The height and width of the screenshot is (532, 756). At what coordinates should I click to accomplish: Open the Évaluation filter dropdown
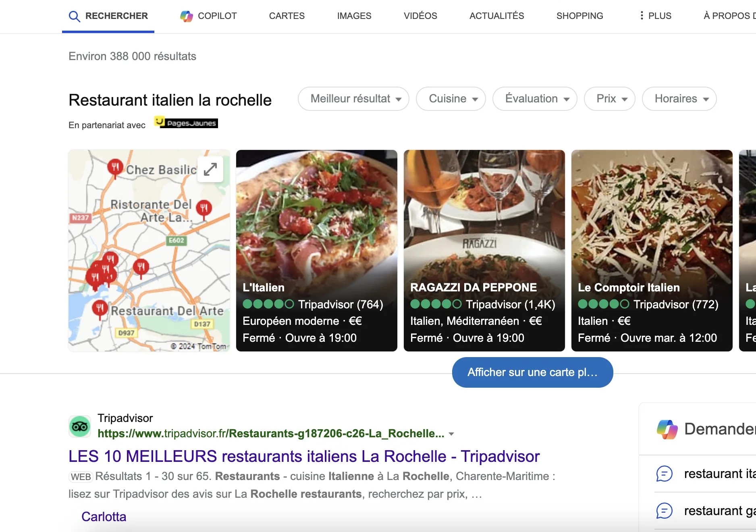coord(535,99)
